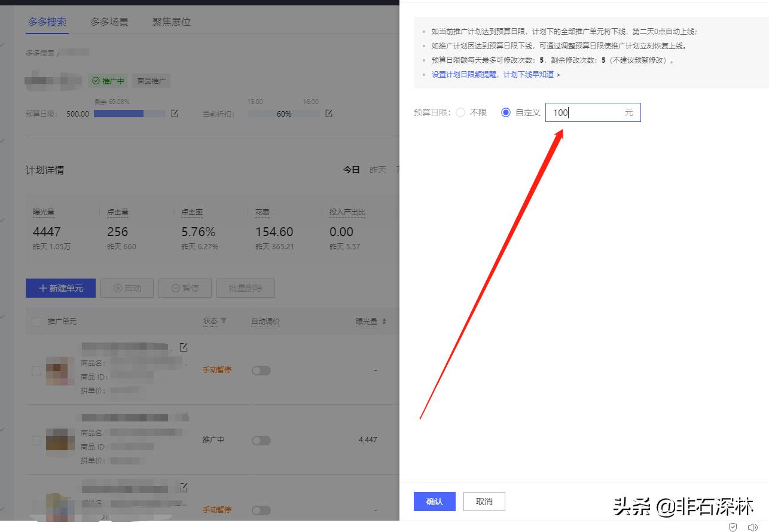This screenshot has width=769, height=532.
Task: Click the 确认 confirm button
Action: pos(434,502)
